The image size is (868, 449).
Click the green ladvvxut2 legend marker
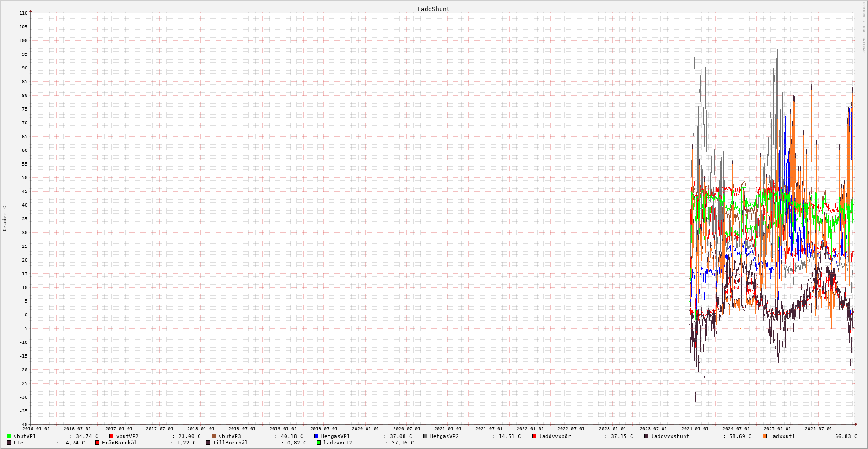[x=319, y=443]
